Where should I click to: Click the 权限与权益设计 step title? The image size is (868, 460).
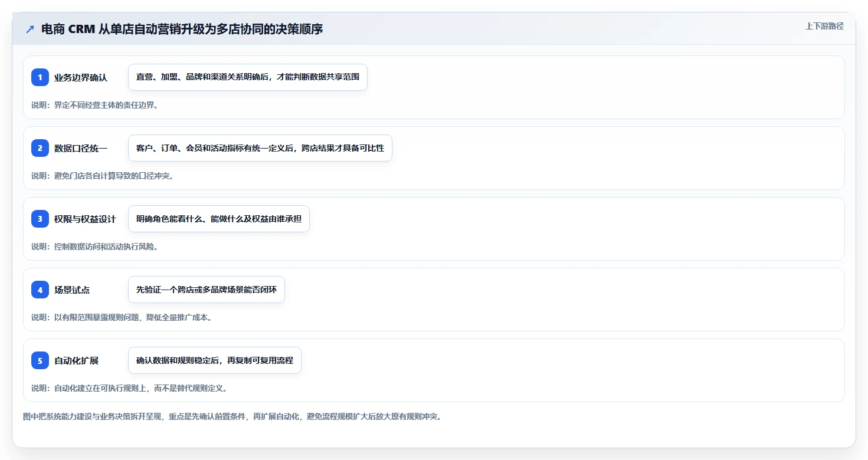pos(85,219)
